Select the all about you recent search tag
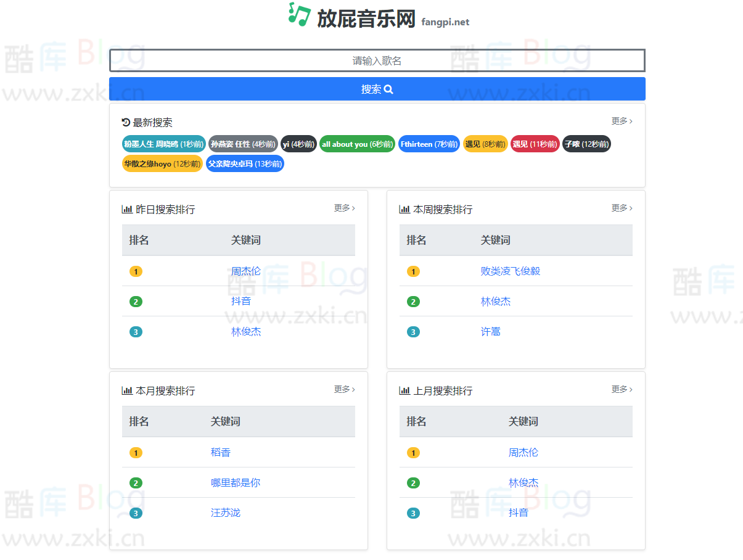 pyautogui.click(x=357, y=144)
